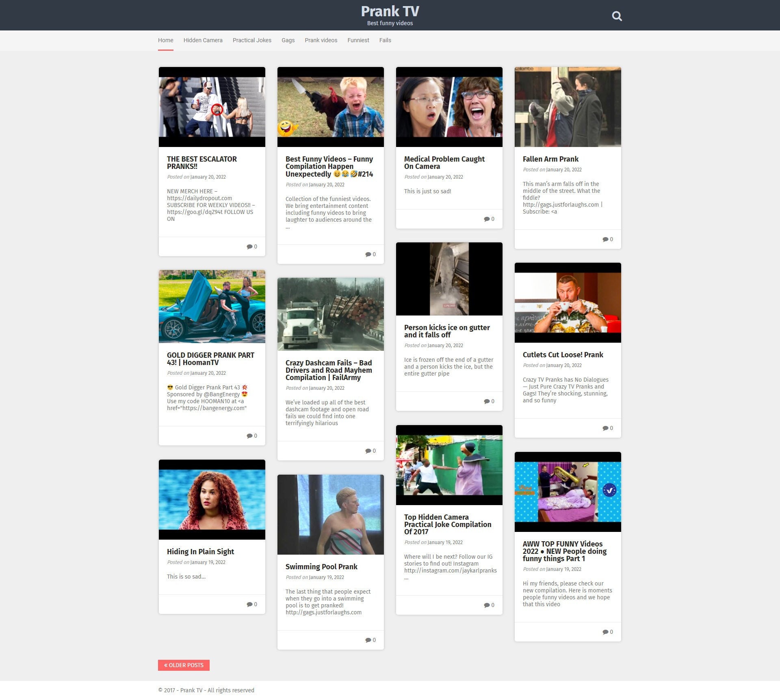Click Hidden Camera compilation street thumbnail
Screen dimensions: 780x700
pyautogui.click(x=449, y=465)
